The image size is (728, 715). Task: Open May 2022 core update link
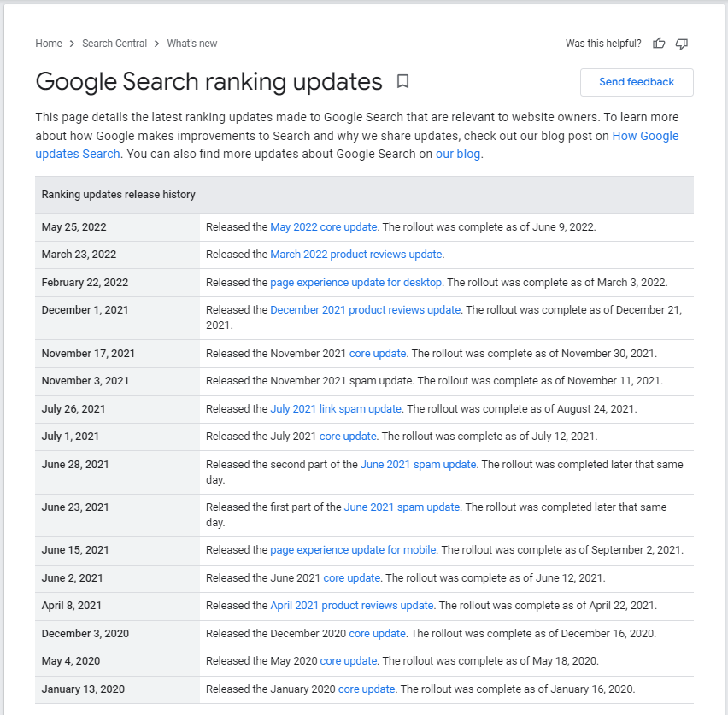(x=323, y=227)
